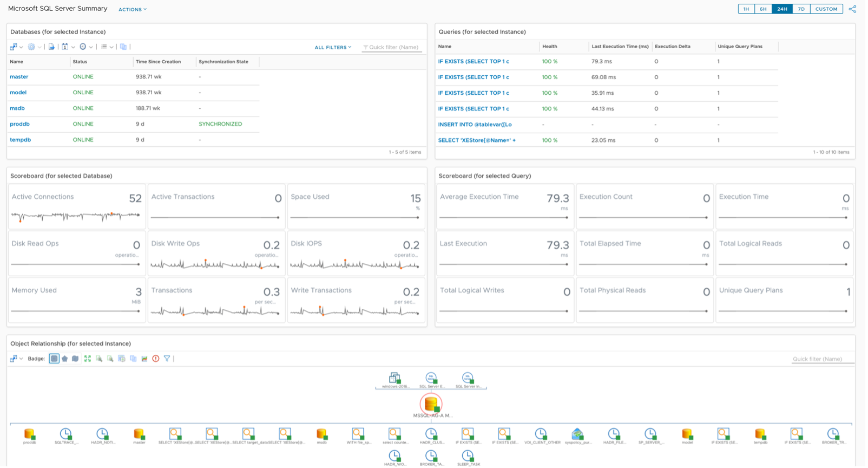Click the chart icon in relationship toolbar
Screen dimensions: 868x468
click(144, 359)
